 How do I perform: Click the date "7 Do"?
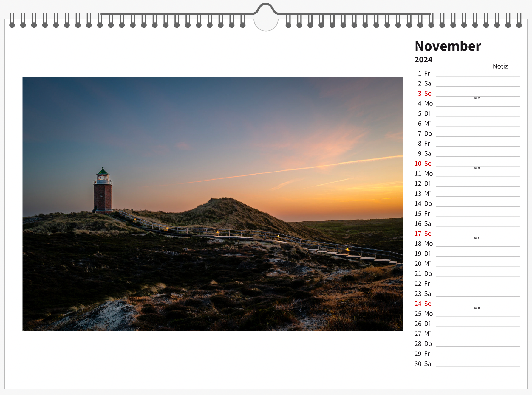(x=425, y=133)
